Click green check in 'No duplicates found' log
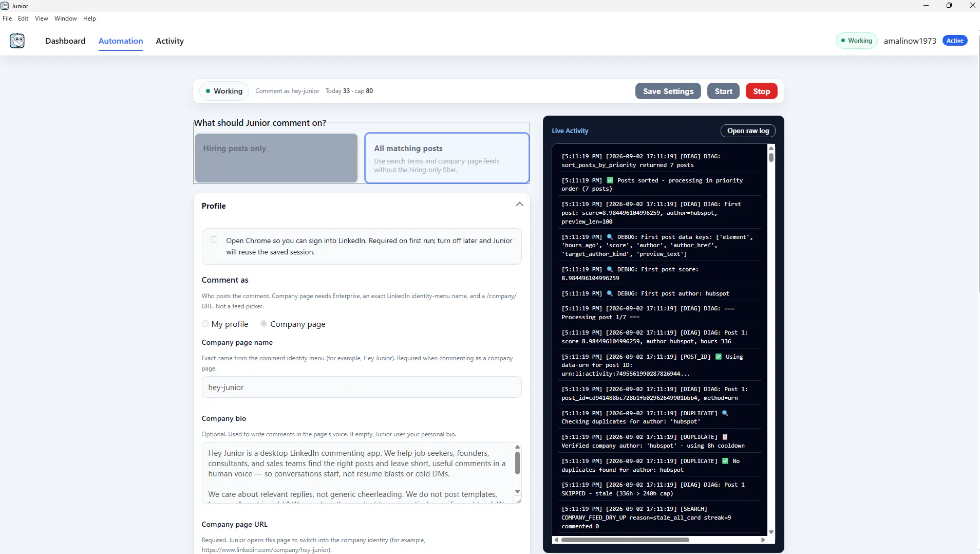 coord(725,461)
